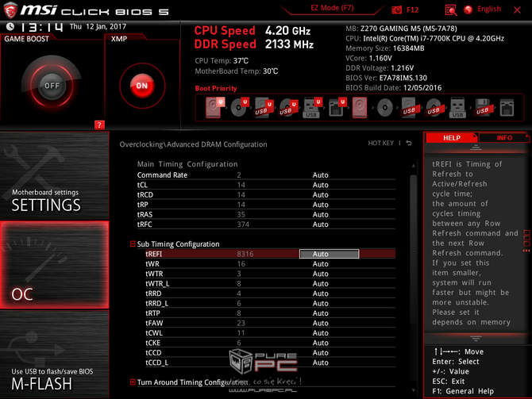Open the SETTINGS motherboard settings menu

pos(55,175)
